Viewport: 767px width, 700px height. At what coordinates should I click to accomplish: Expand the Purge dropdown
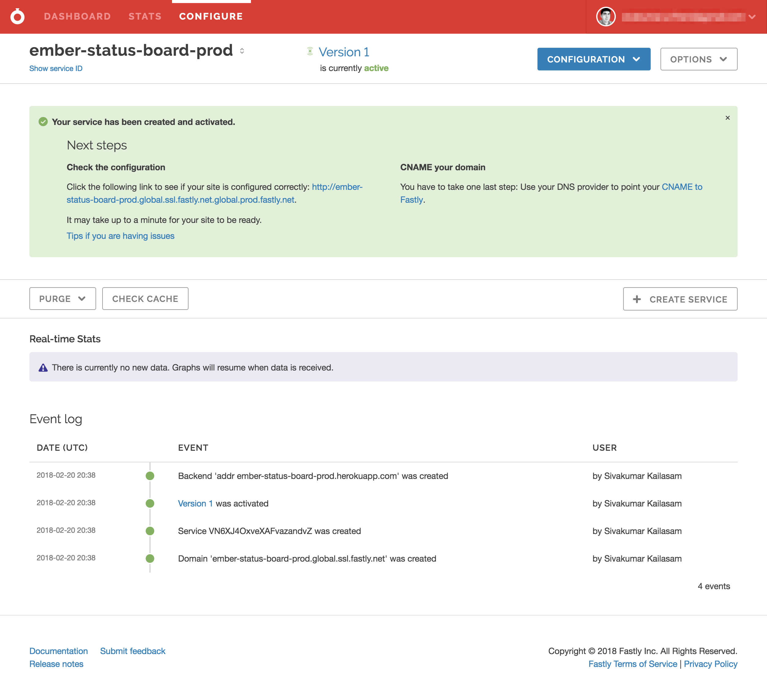(62, 299)
